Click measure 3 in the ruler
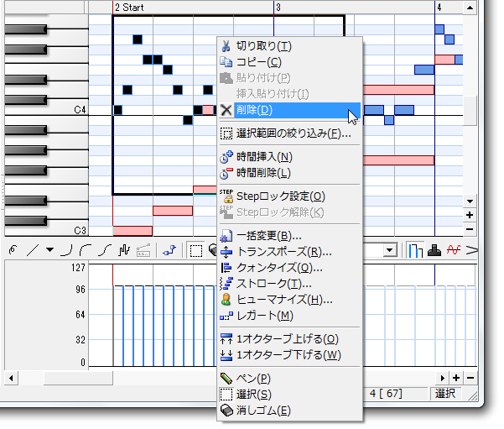 pyautogui.click(x=278, y=8)
